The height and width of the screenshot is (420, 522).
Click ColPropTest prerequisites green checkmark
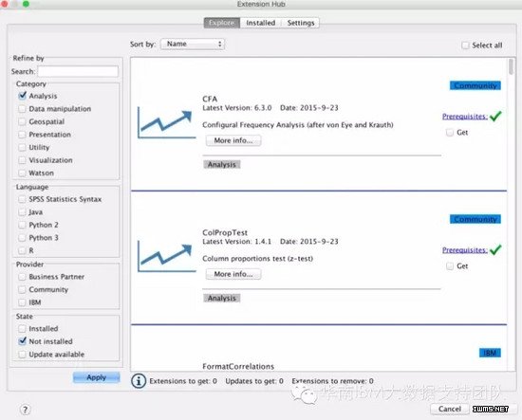point(495,249)
